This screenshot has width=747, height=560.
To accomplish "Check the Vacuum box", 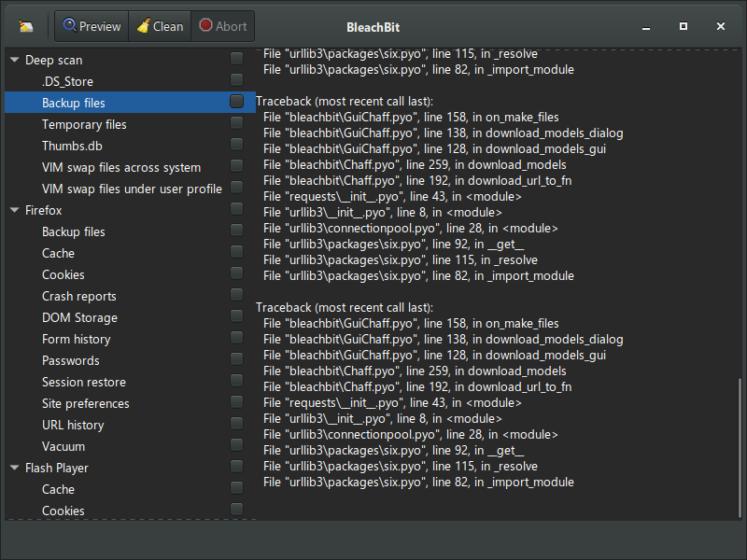I will coord(237,444).
